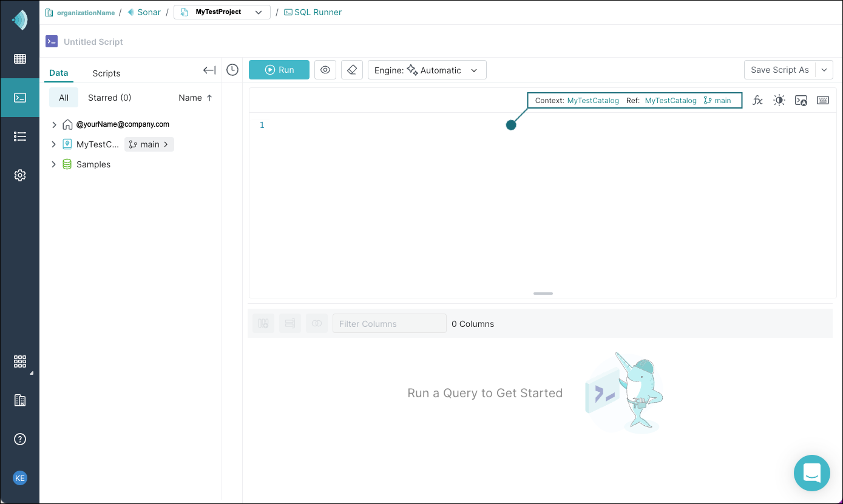The width and height of the screenshot is (843, 504).
Task: Select the Starred filter tab
Action: (109, 97)
